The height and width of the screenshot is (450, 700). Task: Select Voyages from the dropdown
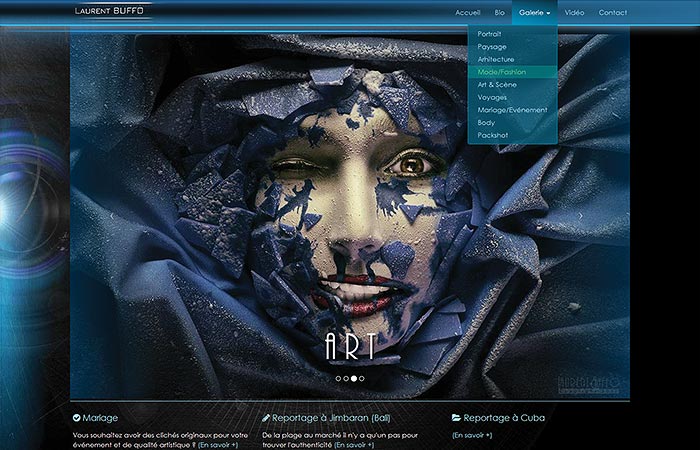[492, 97]
